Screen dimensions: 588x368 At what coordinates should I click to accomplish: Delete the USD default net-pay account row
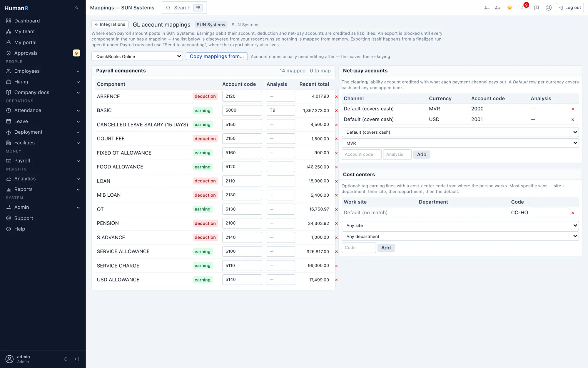[573, 120]
